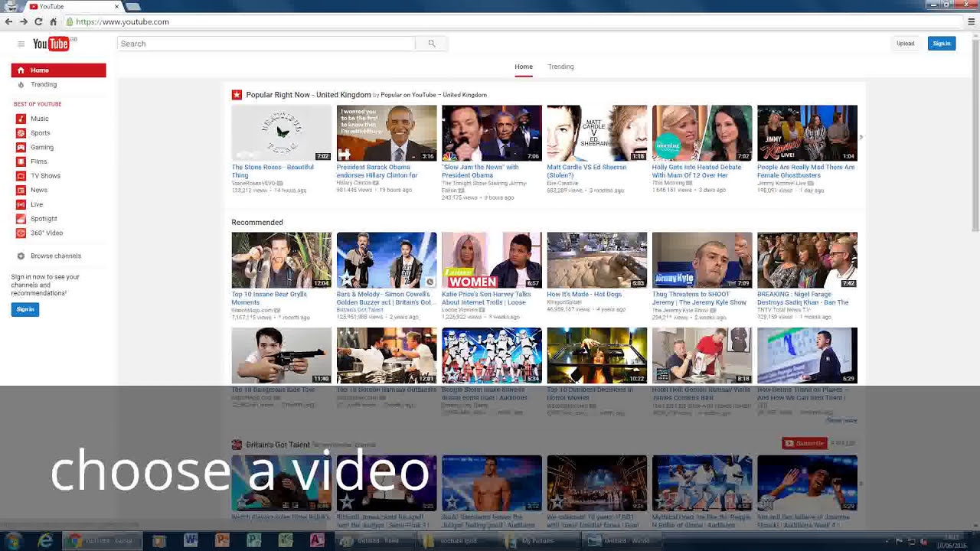980x551 pixels.
Task: Open Thug Threatens to SHOOT Jeremy thumbnail
Action: (702, 260)
